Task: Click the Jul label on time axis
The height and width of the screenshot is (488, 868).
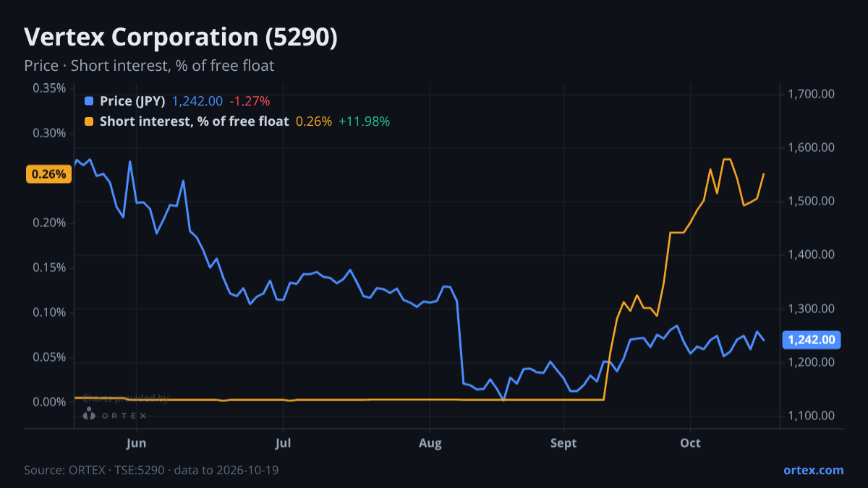Action: (284, 442)
